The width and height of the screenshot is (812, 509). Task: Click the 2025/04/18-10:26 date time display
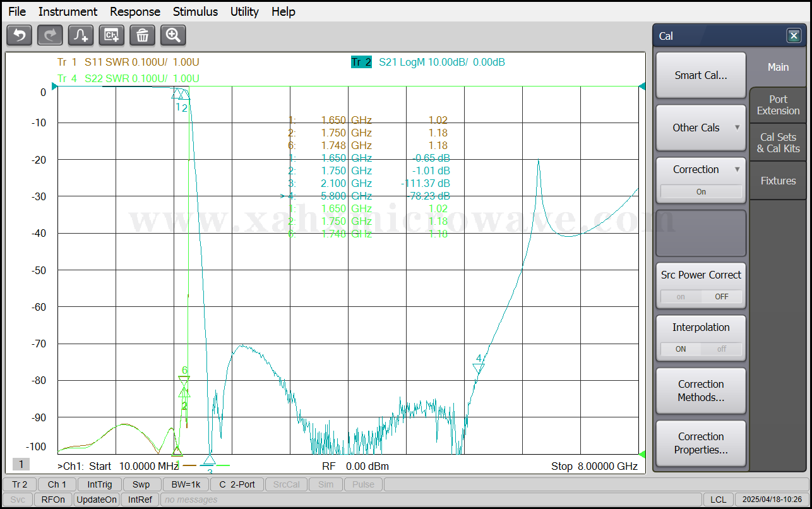(772, 500)
